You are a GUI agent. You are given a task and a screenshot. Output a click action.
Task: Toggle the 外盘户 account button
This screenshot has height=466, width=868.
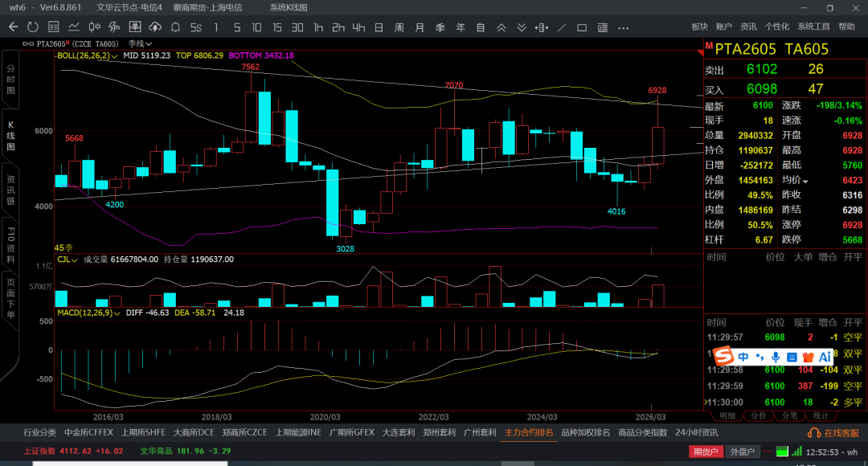tap(741, 452)
